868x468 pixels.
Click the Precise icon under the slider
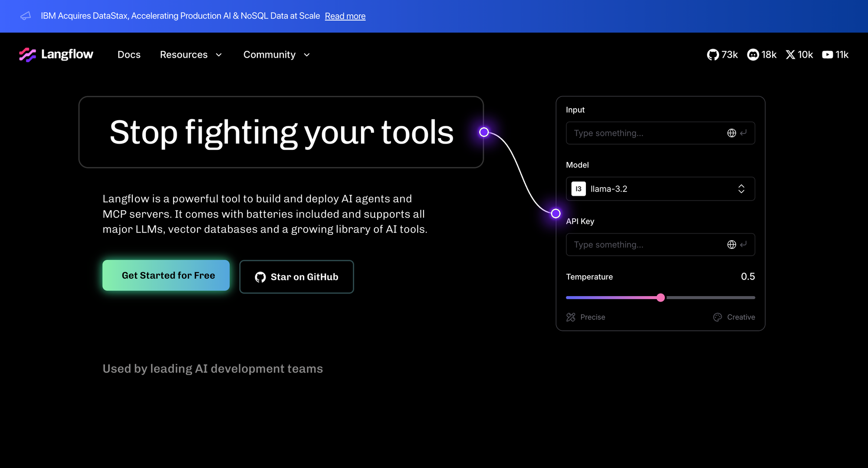pyautogui.click(x=571, y=317)
